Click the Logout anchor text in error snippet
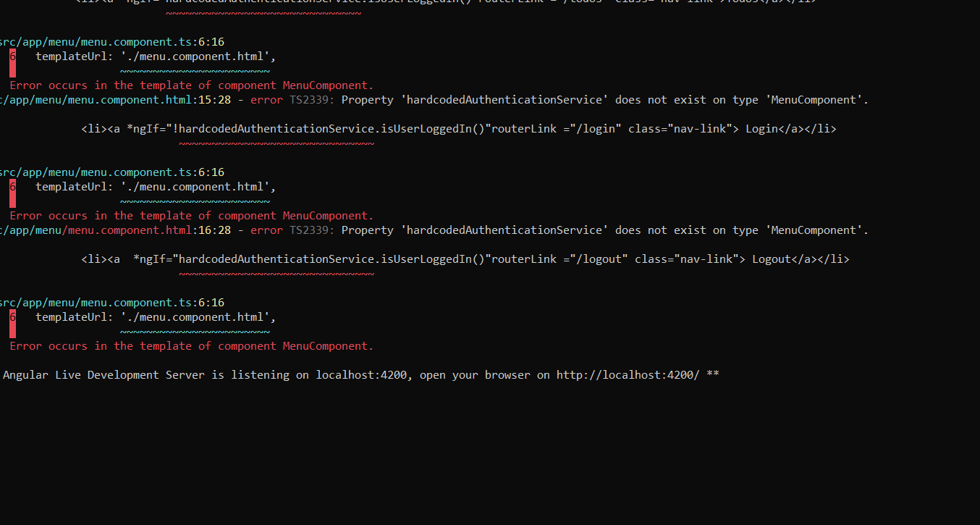The height and width of the screenshot is (525, 980). 772,259
